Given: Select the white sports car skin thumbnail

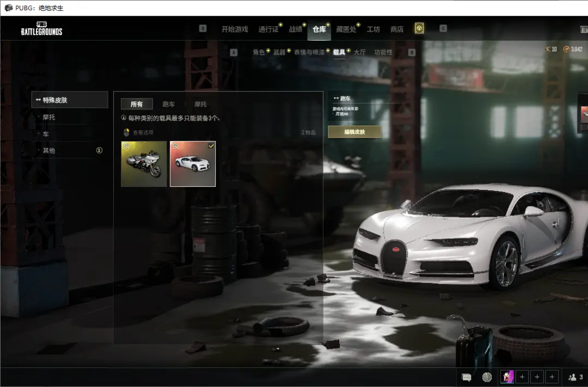Looking at the screenshot, I should click(193, 164).
